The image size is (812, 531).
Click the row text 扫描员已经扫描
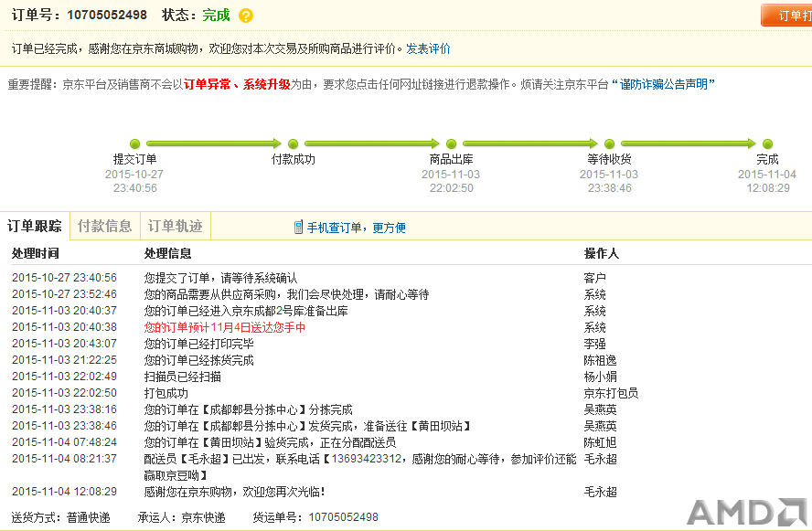pos(182,377)
